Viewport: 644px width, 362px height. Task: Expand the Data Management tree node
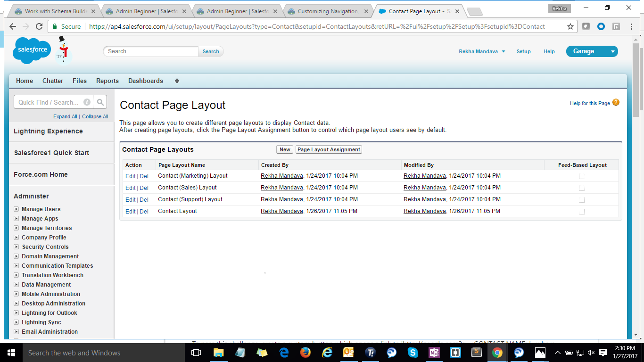[x=16, y=285]
